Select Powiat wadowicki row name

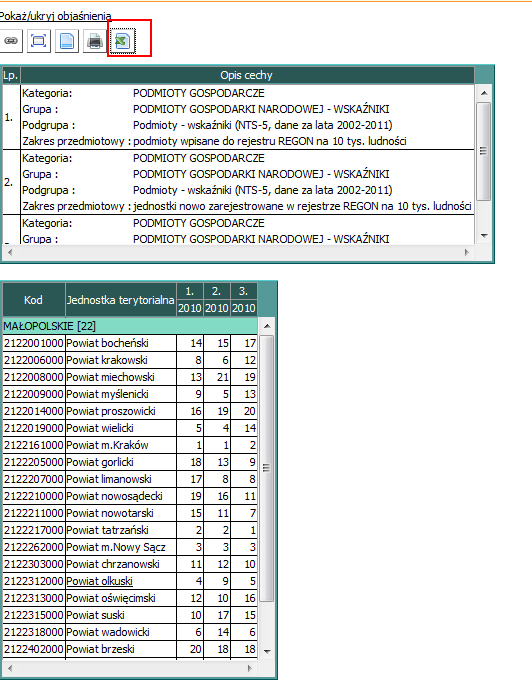click(x=108, y=632)
